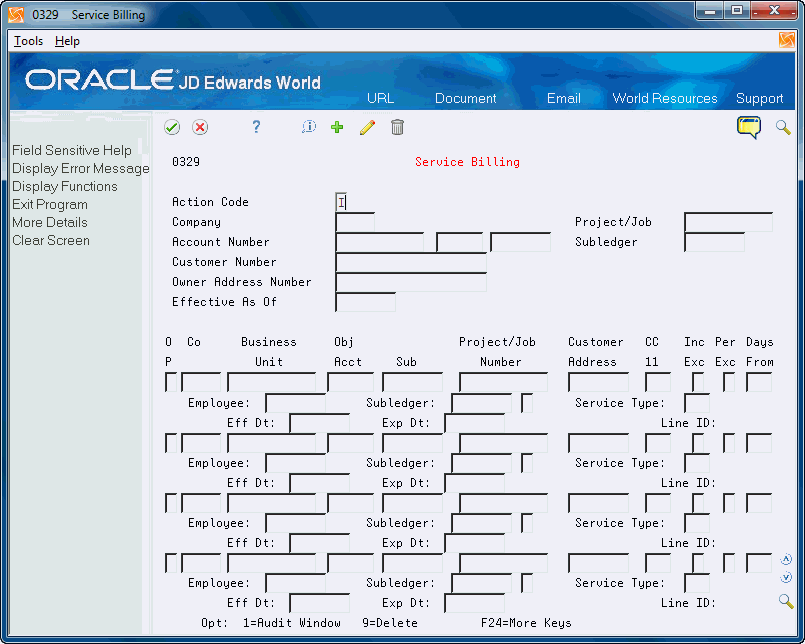This screenshot has width=805, height=644.
Task: Open the Tools menu
Action: (28, 41)
